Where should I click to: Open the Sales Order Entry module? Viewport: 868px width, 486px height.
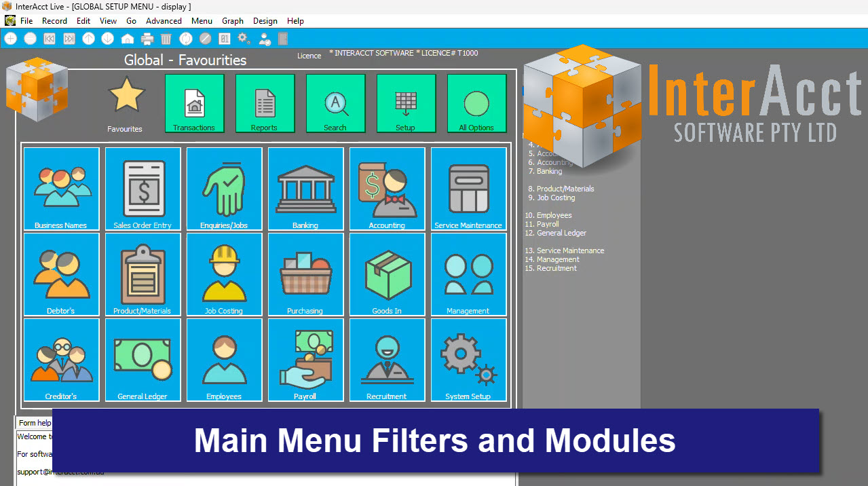[143, 189]
